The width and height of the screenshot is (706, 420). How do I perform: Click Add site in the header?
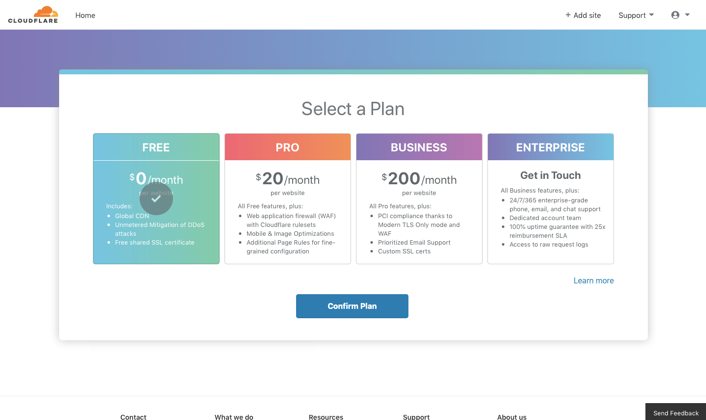pyautogui.click(x=583, y=15)
